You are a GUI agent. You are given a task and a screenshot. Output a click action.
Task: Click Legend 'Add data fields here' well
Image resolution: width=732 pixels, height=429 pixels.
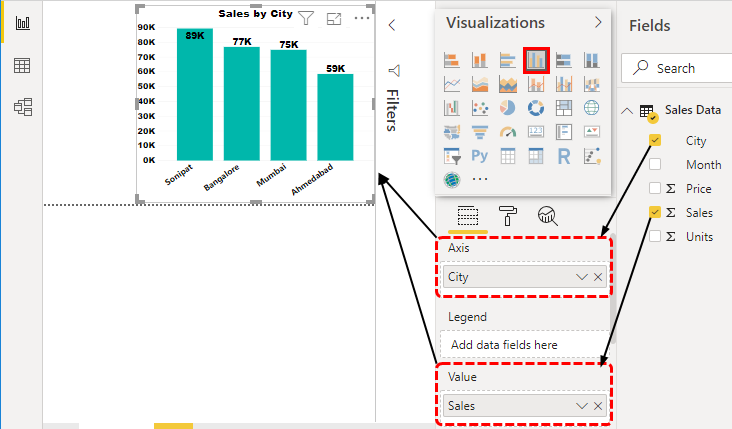tap(524, 345)
